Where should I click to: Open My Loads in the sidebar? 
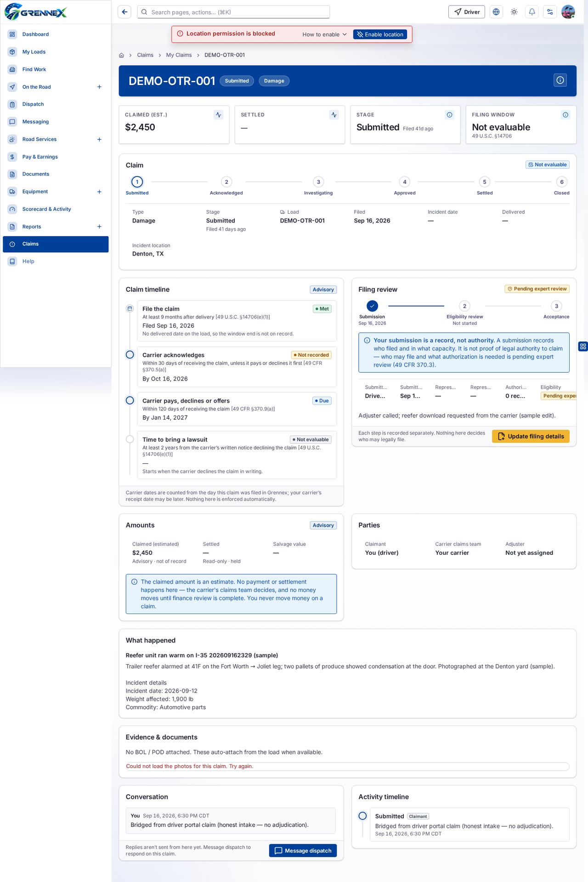[56, 52]
